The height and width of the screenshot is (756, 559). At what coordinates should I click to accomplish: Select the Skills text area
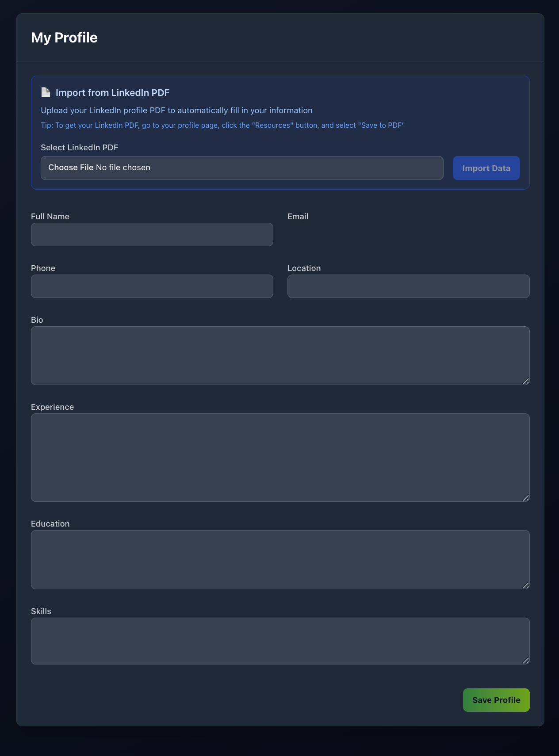[280, 641]
